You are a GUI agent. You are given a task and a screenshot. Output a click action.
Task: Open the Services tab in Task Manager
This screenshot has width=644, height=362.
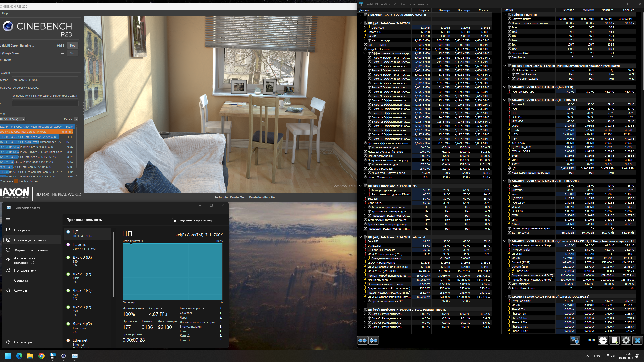coord(20,290)
